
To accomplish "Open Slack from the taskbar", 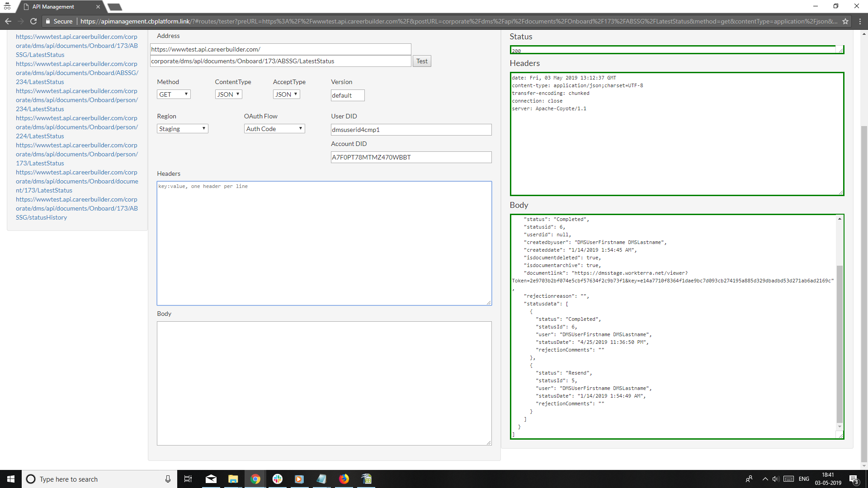I will [278, 479].
